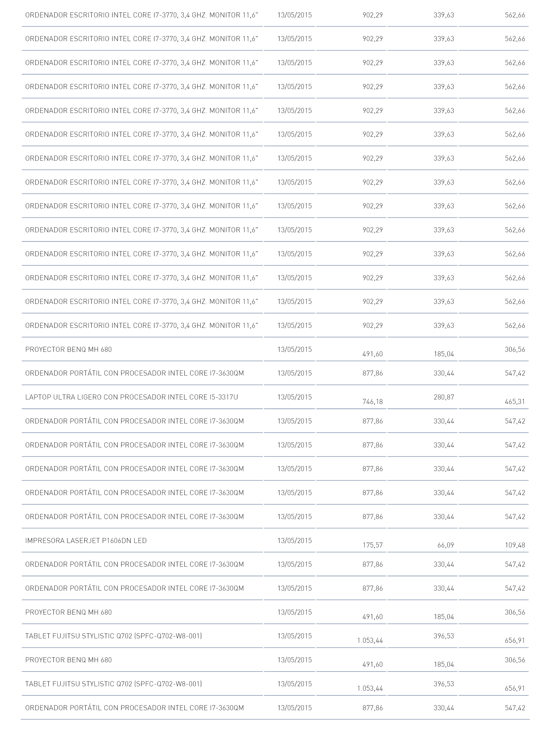Click 656,91 in the last TABLET FUJITSU row

coord(515,689)
